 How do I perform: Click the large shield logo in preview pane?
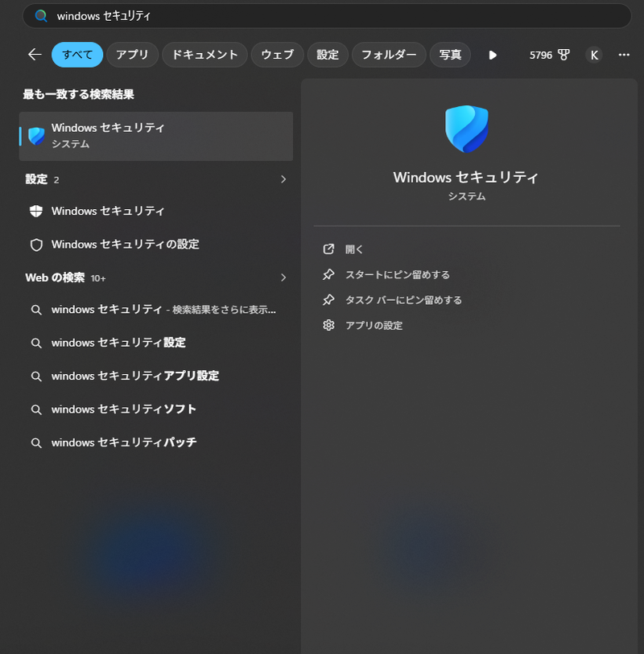(x=467, y=129)
